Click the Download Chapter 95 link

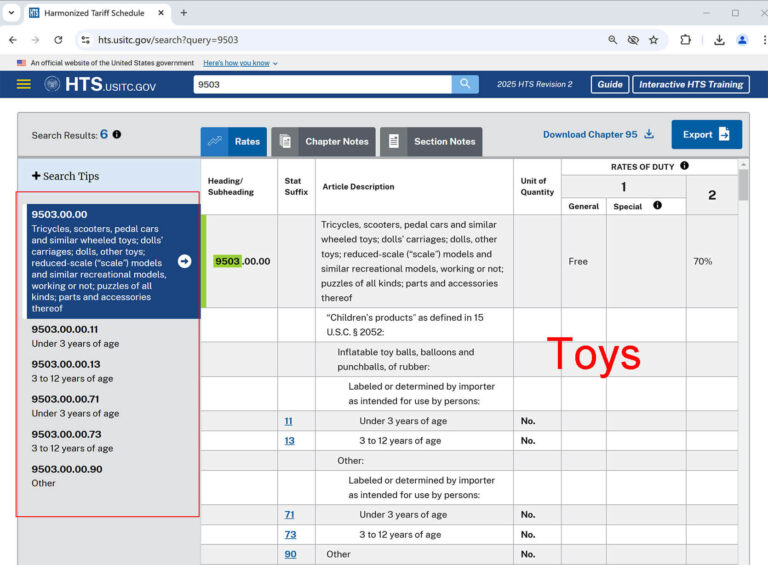click(x=590, y=134)
